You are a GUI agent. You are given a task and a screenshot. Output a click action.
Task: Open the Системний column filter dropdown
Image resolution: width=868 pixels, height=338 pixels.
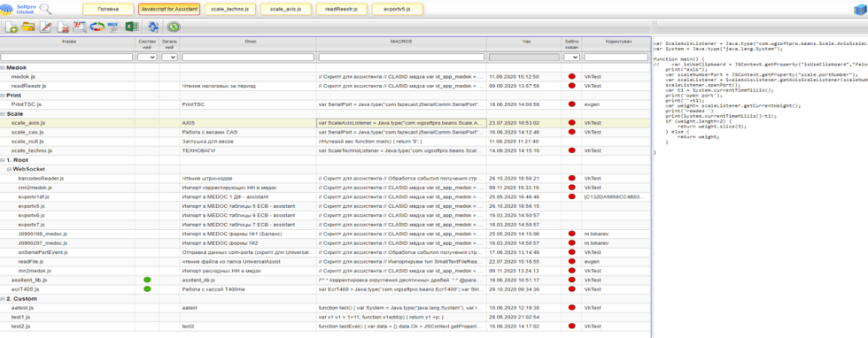tap(147, 57)
